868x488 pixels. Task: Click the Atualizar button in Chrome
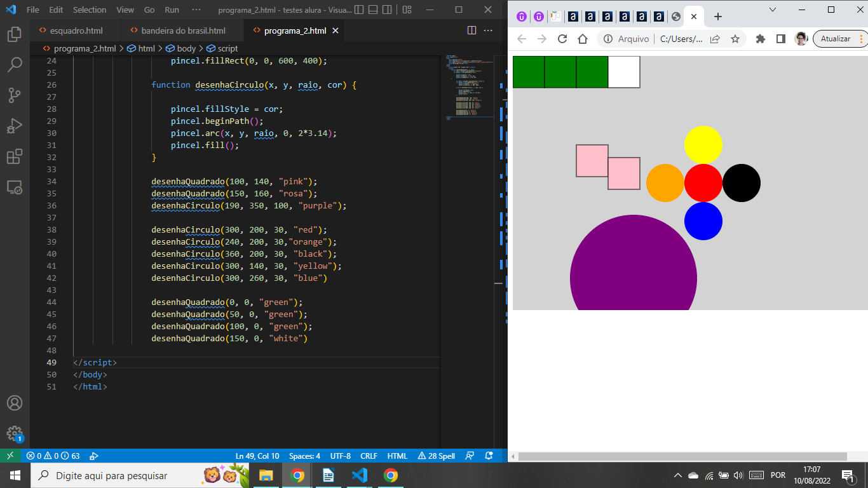[x=839, y=39]
